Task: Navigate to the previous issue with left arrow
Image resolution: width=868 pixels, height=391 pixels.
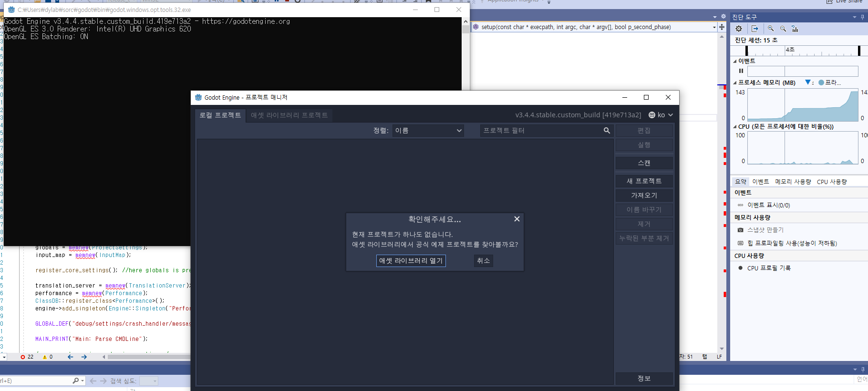Action: 70,357
